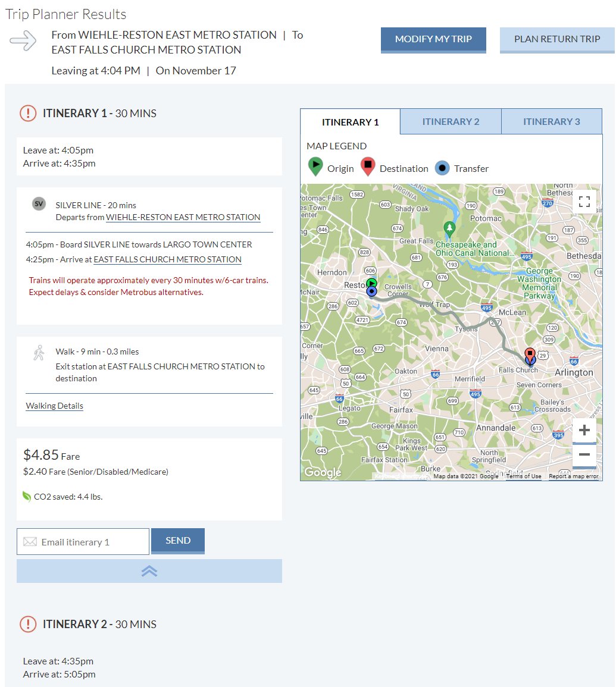
Task: Click the Plan Return Trip button
Action: 557,40
